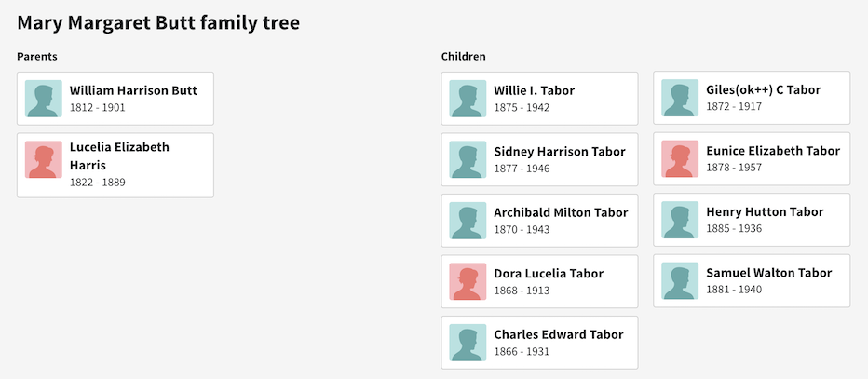Screen dimensions: 868x379
Task: Click Henry Hutton Tabor's avatar icon
Action: pos(680,220)
